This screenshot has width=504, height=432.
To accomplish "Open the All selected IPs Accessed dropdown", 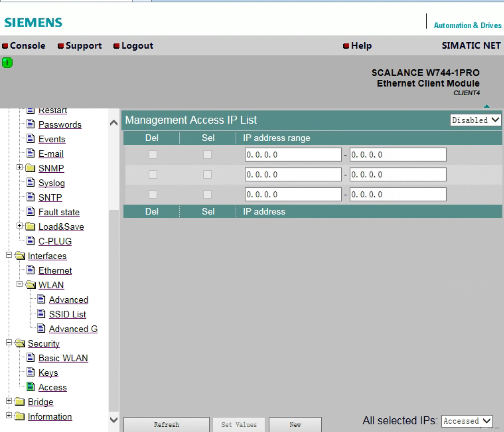I will pos(467,421).
